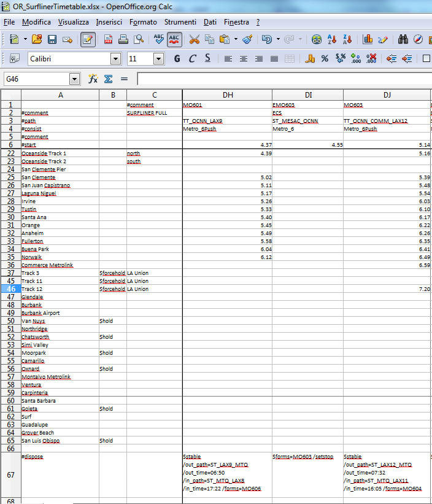Click the Format Paintbrush icon
This screenshot has width=432, height=504.
[247, 39]
